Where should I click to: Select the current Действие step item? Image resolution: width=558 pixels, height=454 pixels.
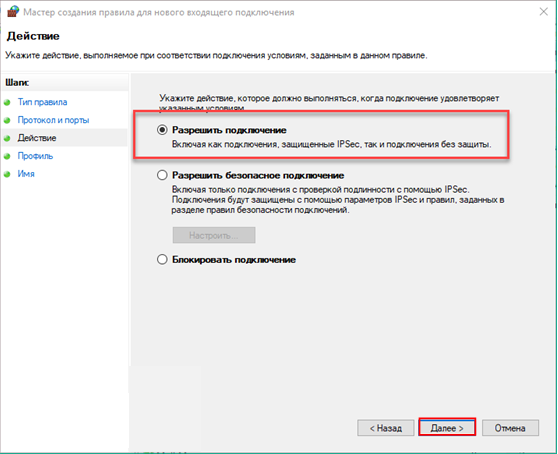point(37,138)
